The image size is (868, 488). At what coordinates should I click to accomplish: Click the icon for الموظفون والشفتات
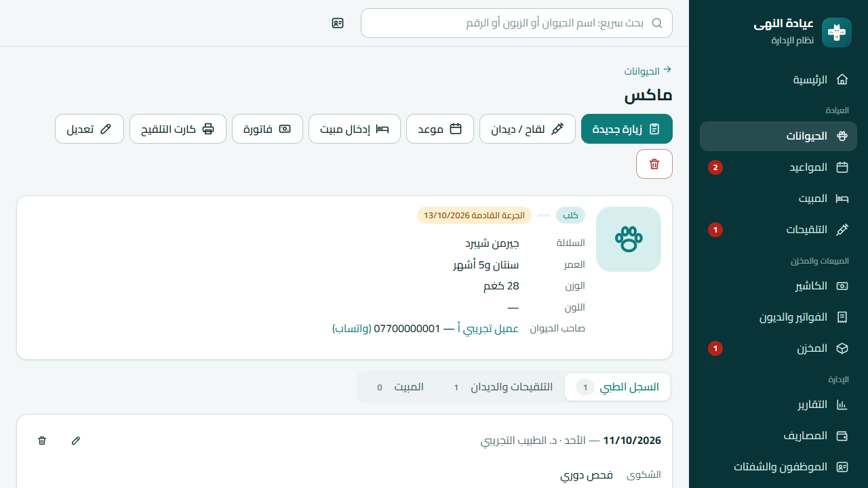tap(842, 467)
